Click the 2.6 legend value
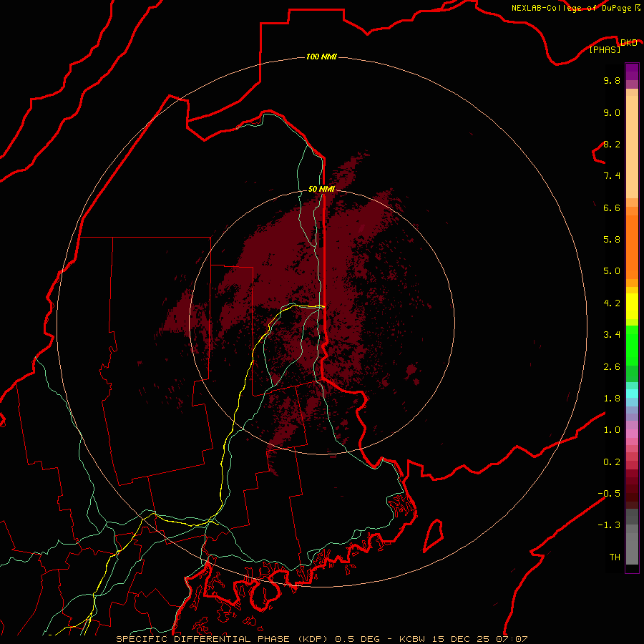The width and height of the screenshot is (644, 644). pyautogui.click(x=612, y=367)
